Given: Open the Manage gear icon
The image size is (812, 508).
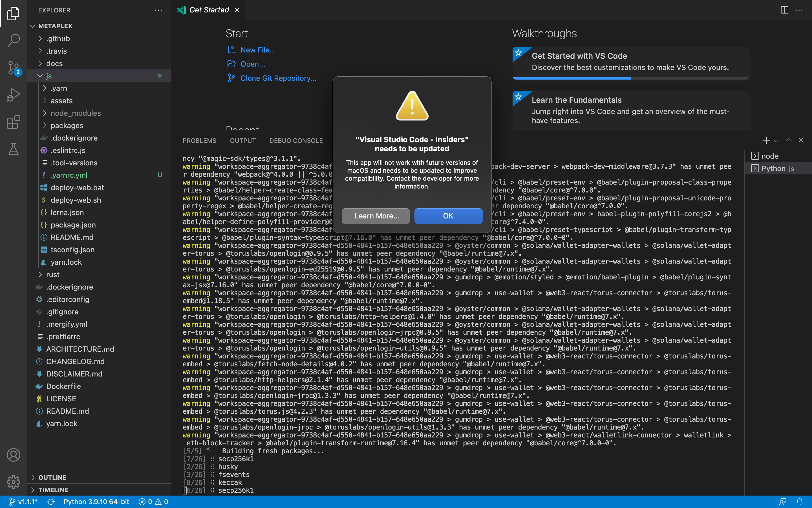Looking at the screenshot, I should click(x=14, y=482).
